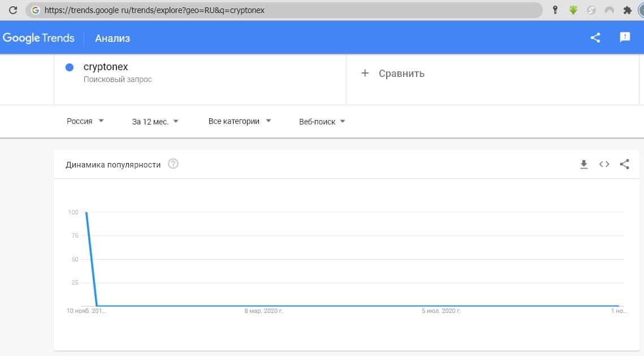Show help for Динамика популярности
This screenshot has height=356, width=644.
point(174,164)
